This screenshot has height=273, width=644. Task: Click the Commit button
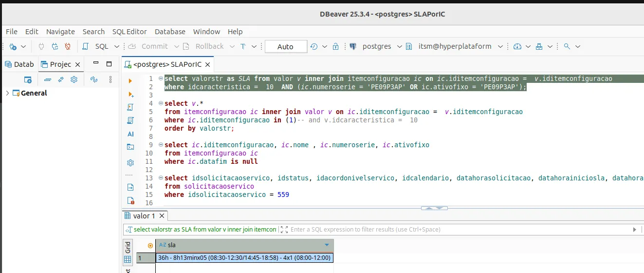click(x=149, y=46)
